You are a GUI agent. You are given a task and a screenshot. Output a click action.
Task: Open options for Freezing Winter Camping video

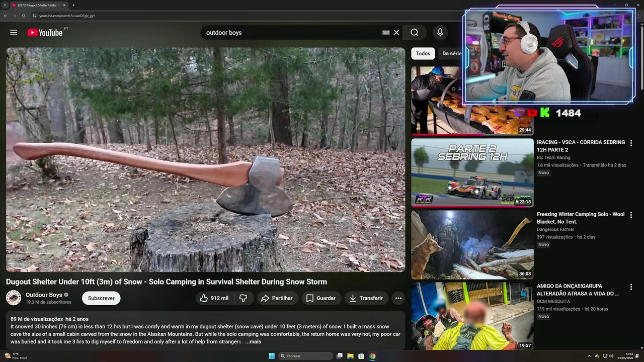click(631, 215)
